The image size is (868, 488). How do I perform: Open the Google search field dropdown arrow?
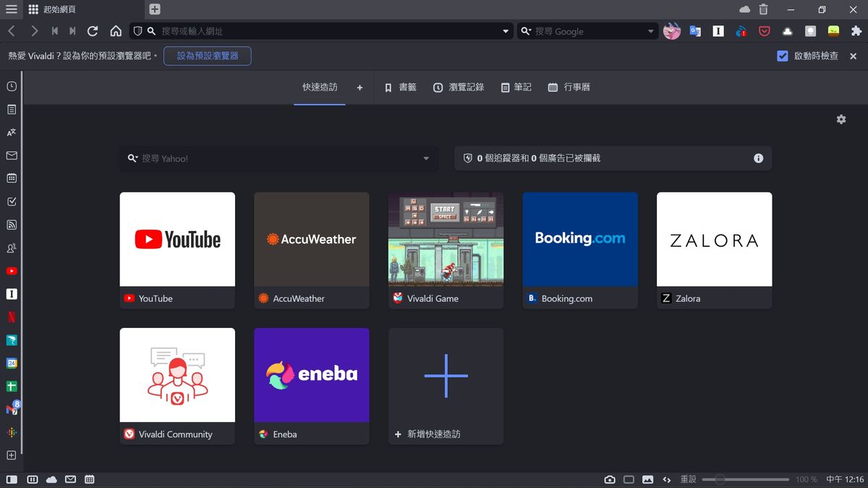[x=650, y=32]
